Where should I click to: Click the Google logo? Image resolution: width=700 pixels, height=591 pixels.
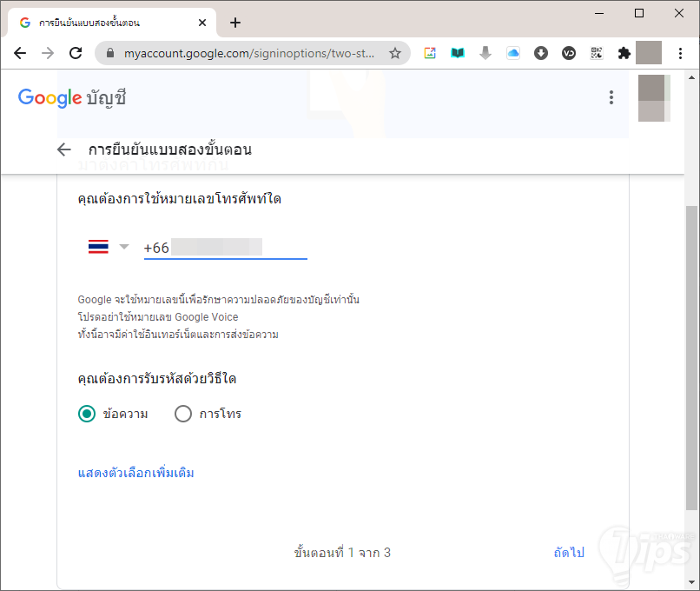[x=50, y=97]
